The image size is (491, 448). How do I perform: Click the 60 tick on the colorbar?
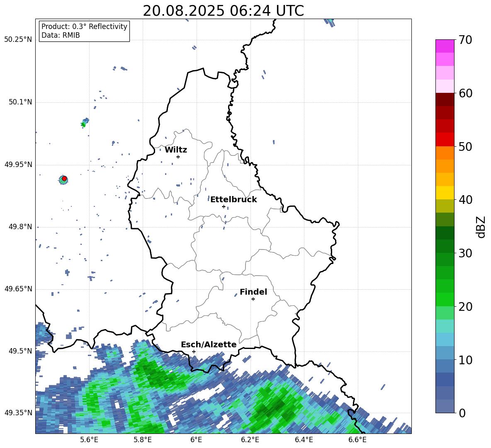(x=465, y=93)
